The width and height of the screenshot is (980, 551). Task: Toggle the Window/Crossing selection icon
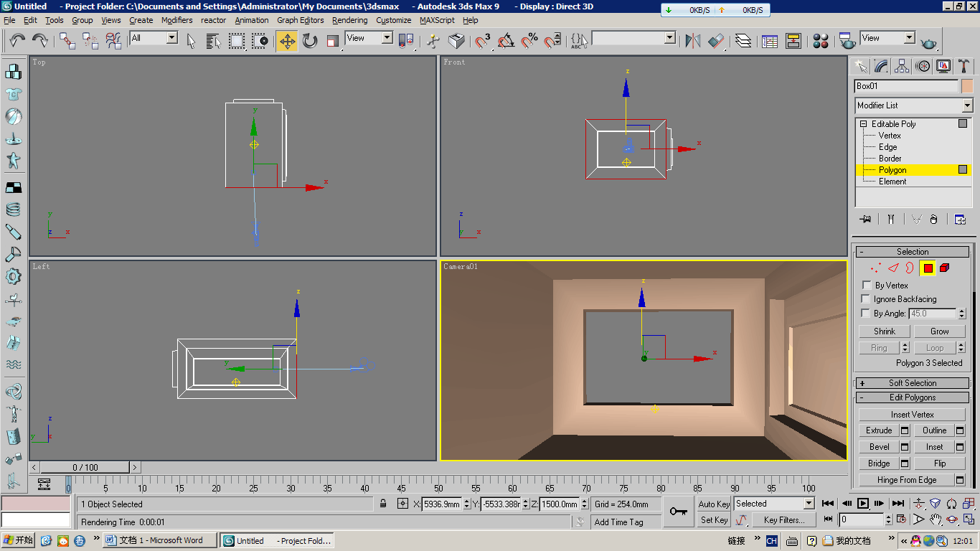tap(260, 40)
